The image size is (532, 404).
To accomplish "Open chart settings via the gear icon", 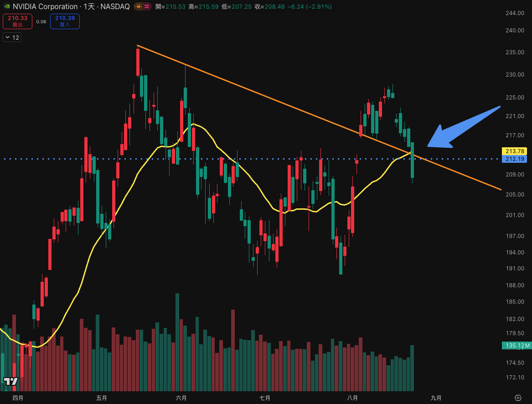I will 518,398.
